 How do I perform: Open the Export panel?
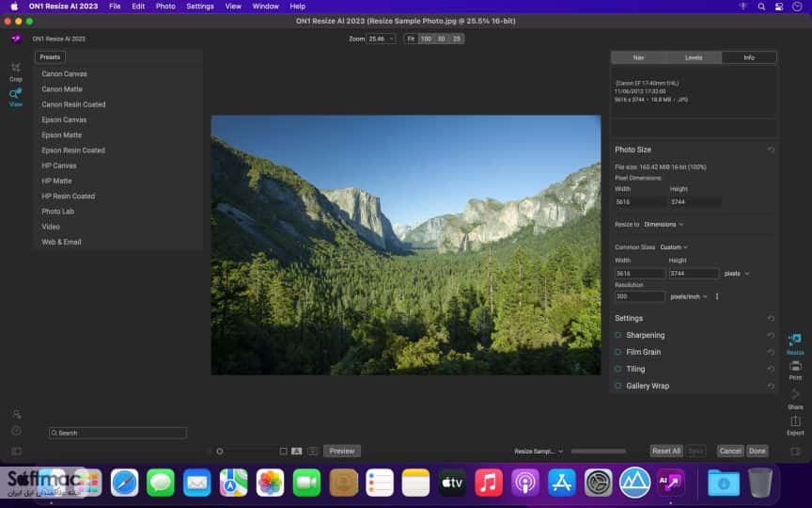[795, 425]
